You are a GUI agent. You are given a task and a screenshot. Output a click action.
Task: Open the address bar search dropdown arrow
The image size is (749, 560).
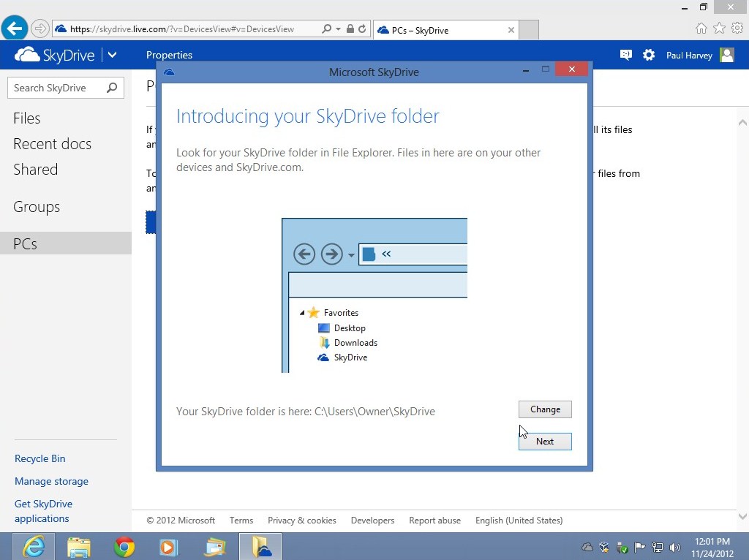pos(338,29)
